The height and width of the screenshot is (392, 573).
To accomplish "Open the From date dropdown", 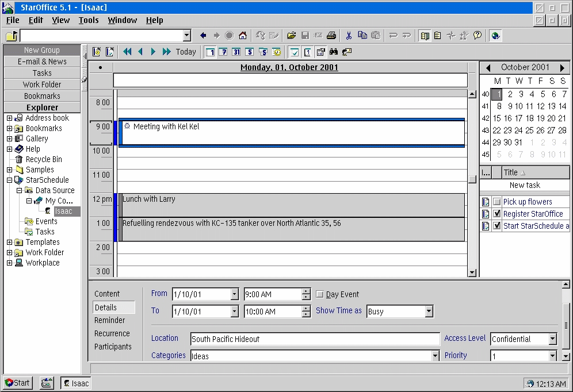I will coord(235,294).
